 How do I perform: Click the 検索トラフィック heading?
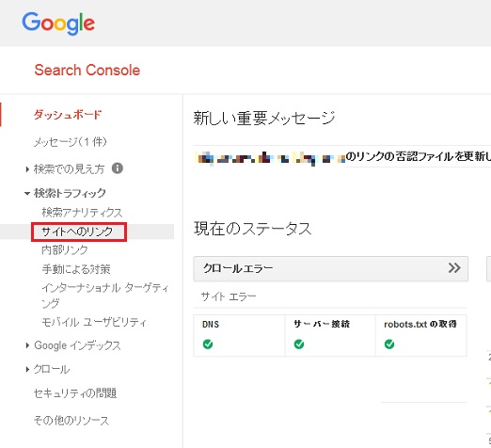tap(70, 193)
